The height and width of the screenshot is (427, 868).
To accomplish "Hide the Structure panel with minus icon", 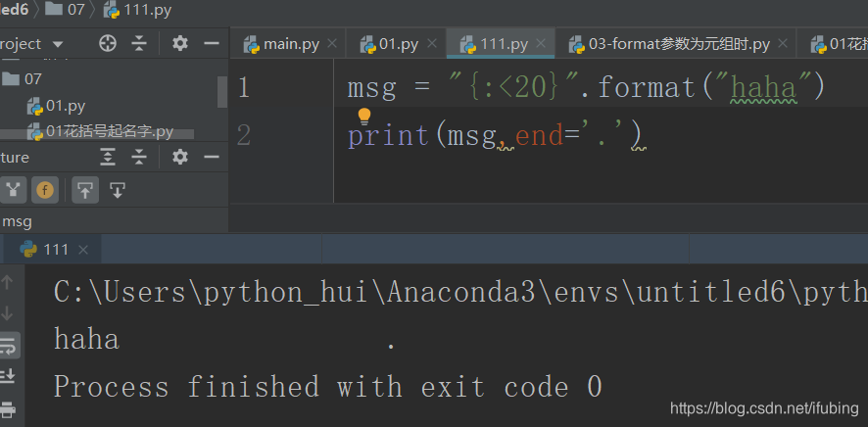I will click(x=212, y=158).
